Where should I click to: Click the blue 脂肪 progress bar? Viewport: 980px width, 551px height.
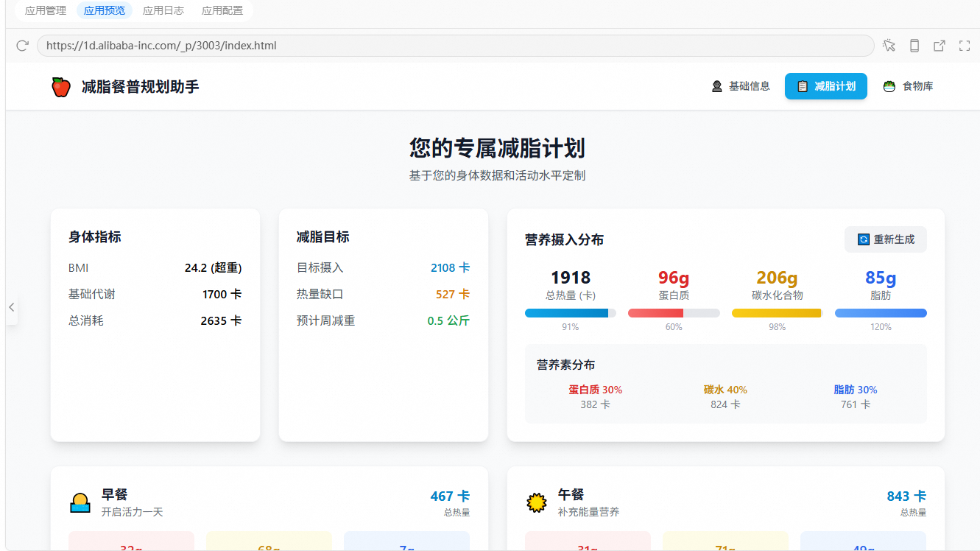pyautogui.click(x=881, y=313)
